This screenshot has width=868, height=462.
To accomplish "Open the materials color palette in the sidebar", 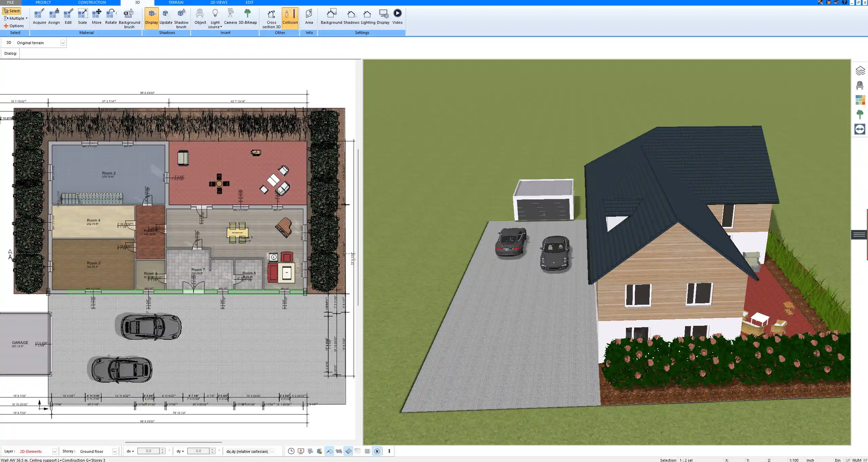I will tap(860, 100).
